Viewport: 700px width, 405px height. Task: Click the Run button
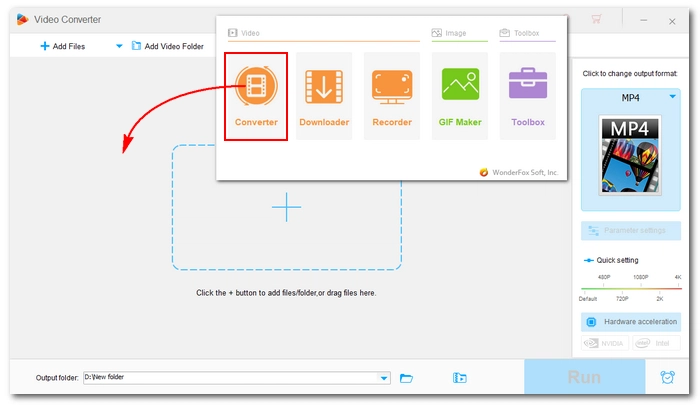(x=584, y=377)
